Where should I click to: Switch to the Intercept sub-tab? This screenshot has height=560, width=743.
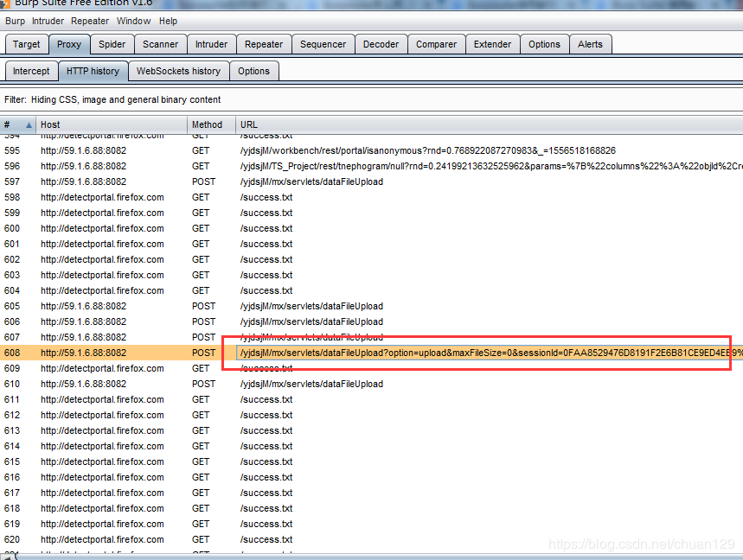pyautogui.click(x=31, y=71)
